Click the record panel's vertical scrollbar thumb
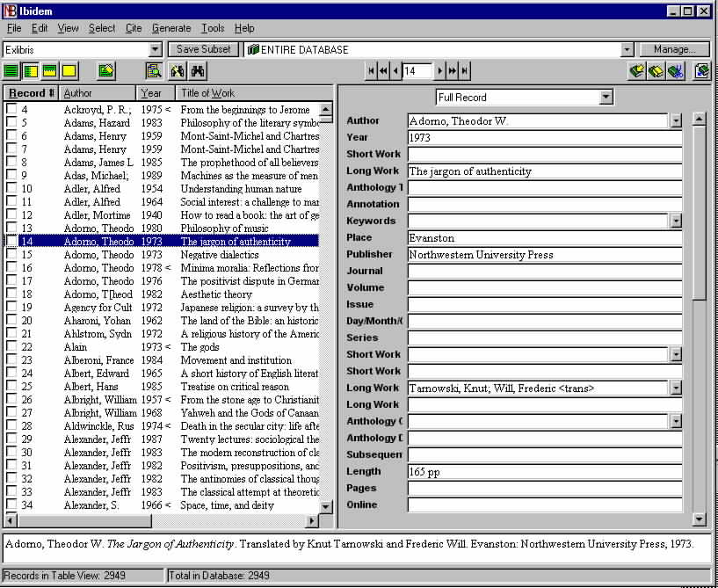 [x=700, y=214]
